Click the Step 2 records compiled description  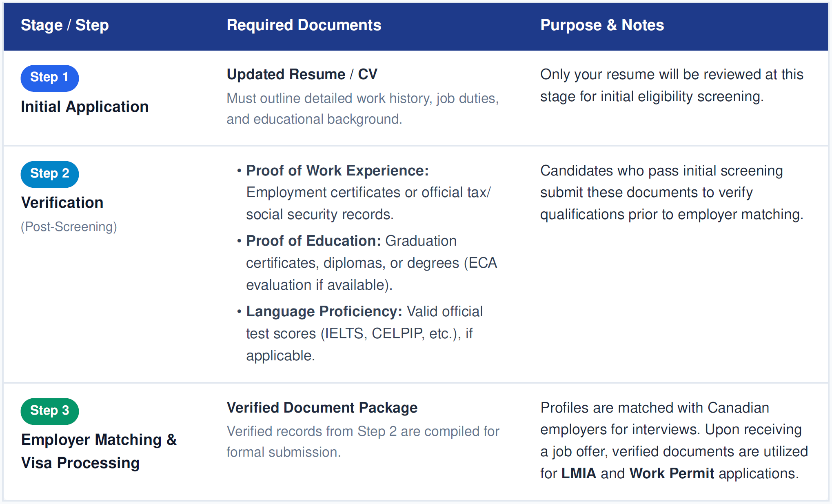pyautogui.click(x=363, y=442)
